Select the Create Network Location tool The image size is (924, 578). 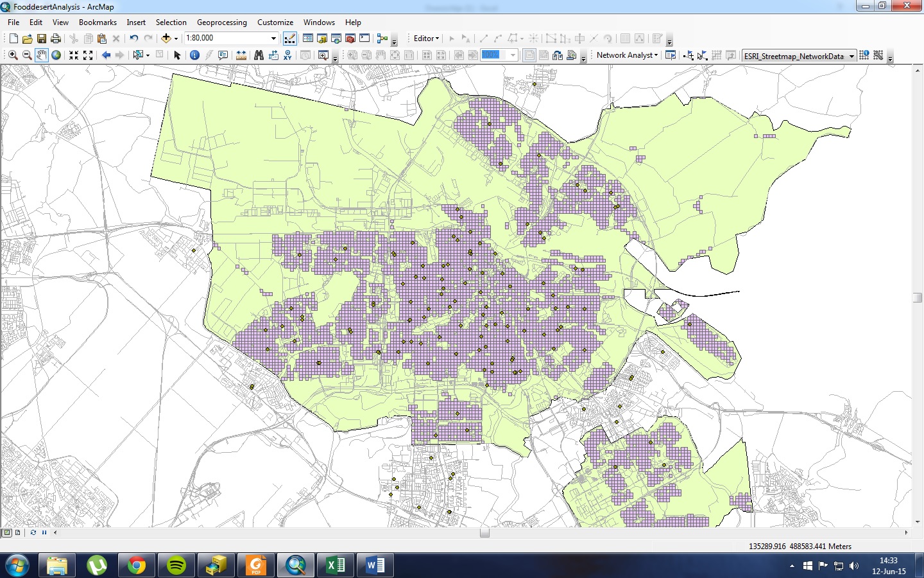(x=689, y=55)
